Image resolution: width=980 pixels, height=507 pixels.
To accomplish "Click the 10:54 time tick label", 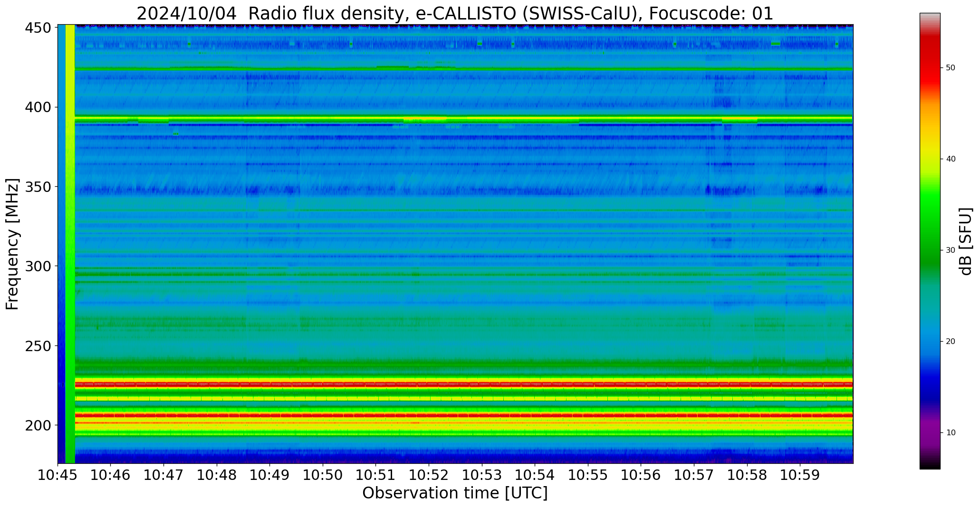I will pyautogui.click(x=535, y=475).
